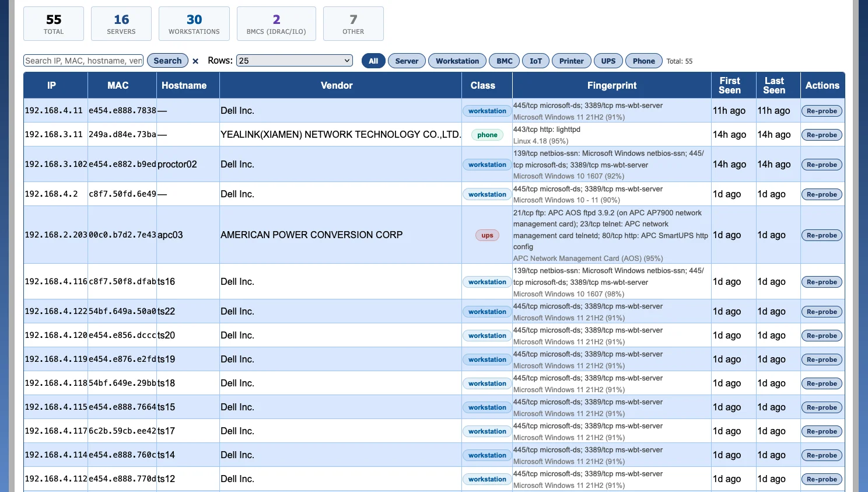The image size is (868, 492).
Task: Click APC Network Management Card (AOS) fingerprint
Action: [x=588, y=258]
